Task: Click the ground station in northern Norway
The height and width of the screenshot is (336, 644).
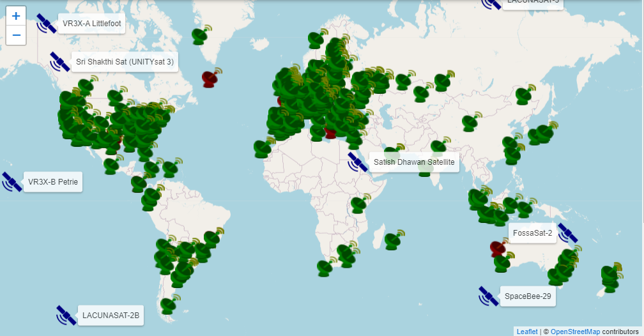Action: (x=317, y=38)
